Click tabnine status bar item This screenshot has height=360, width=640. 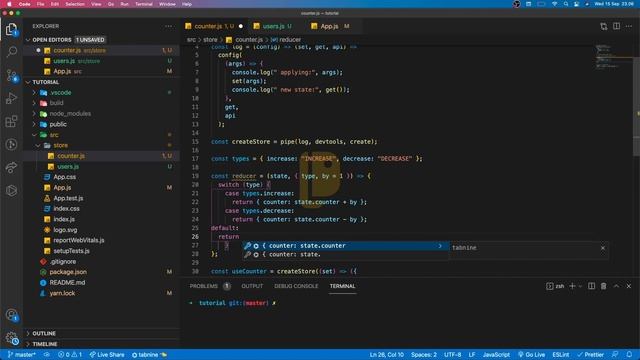point(149,355)
